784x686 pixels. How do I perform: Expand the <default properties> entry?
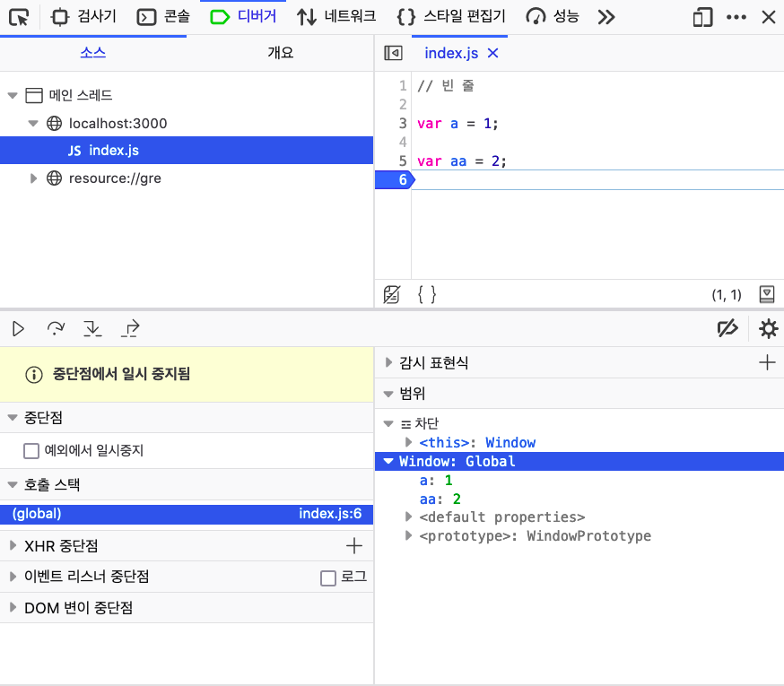(x=408, y=517)
